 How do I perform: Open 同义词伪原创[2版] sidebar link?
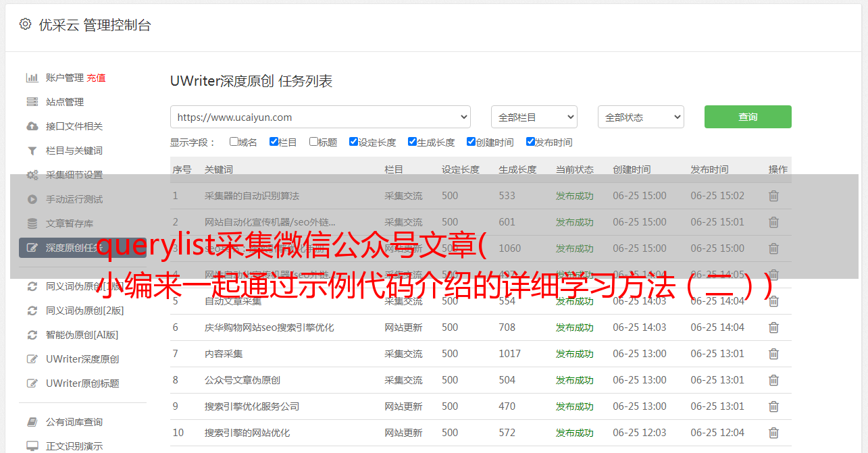pos(85,311)
